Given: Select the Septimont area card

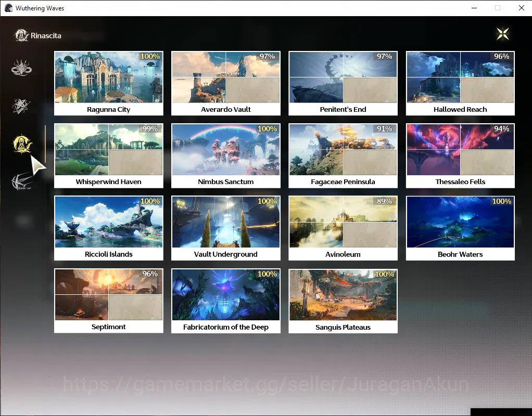Looking at the screenshot, I should [109, 301].
